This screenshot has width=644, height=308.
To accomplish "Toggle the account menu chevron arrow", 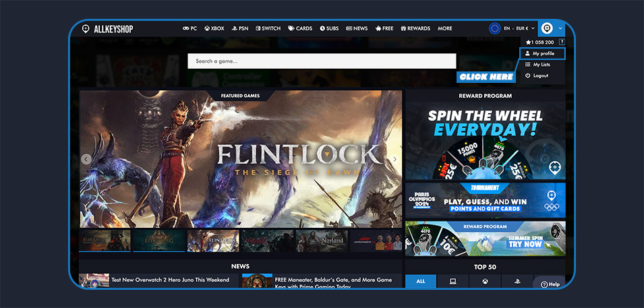I will pyautogui.click(x=560, y=28).
